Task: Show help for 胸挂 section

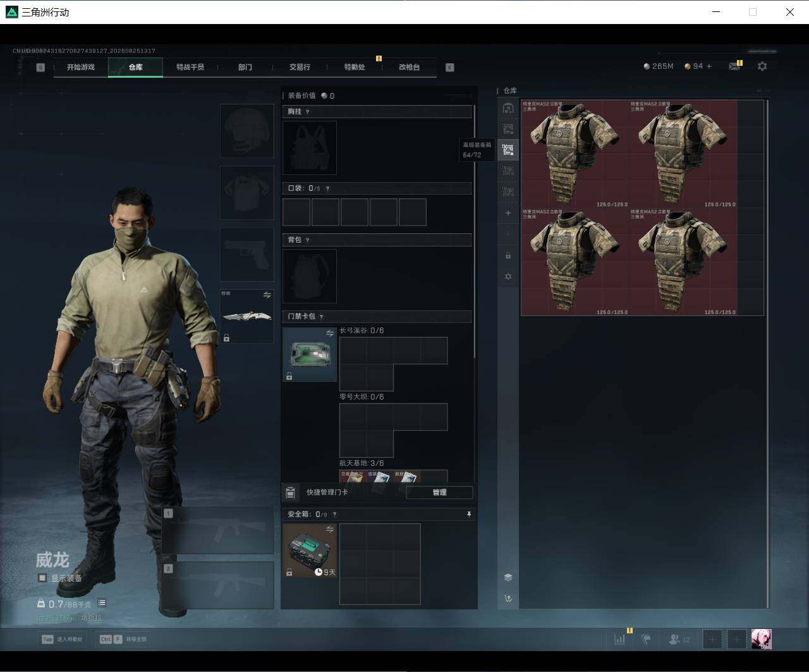Action: pos(308,112)
